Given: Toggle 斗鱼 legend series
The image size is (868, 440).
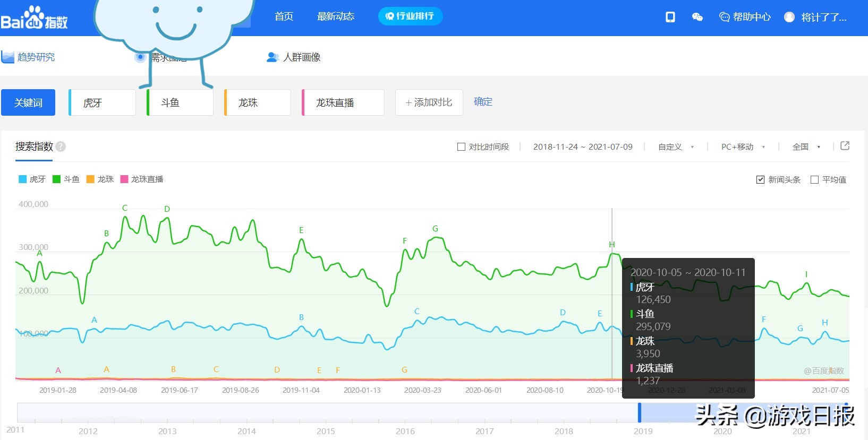Looking at the screenshot, I should click(x=66, y=179).
